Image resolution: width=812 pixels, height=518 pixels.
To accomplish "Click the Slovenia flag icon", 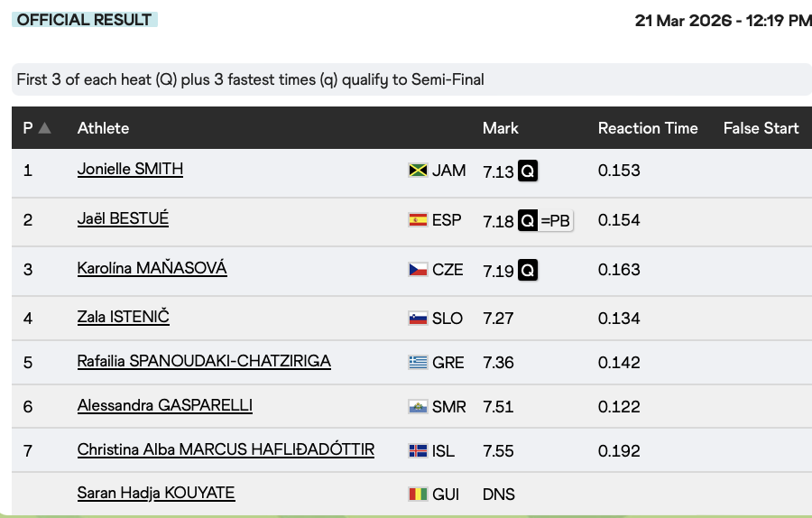I will pos(418,319).
